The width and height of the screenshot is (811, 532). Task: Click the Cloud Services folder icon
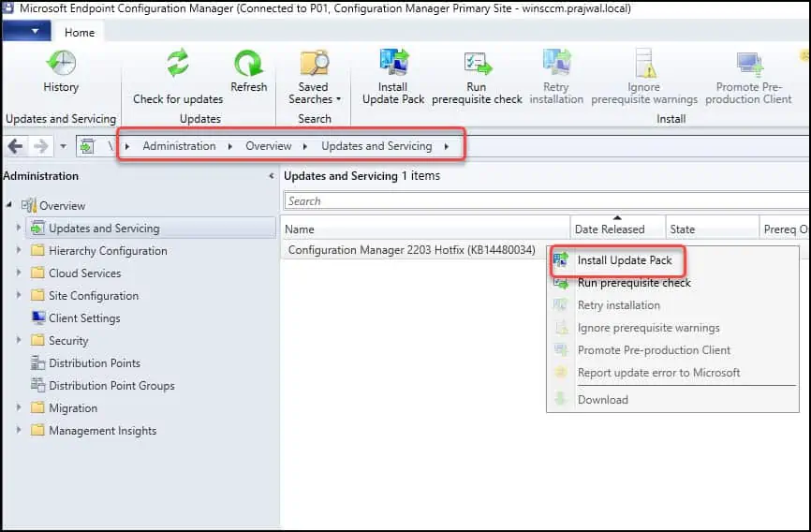tap(37, 273)
